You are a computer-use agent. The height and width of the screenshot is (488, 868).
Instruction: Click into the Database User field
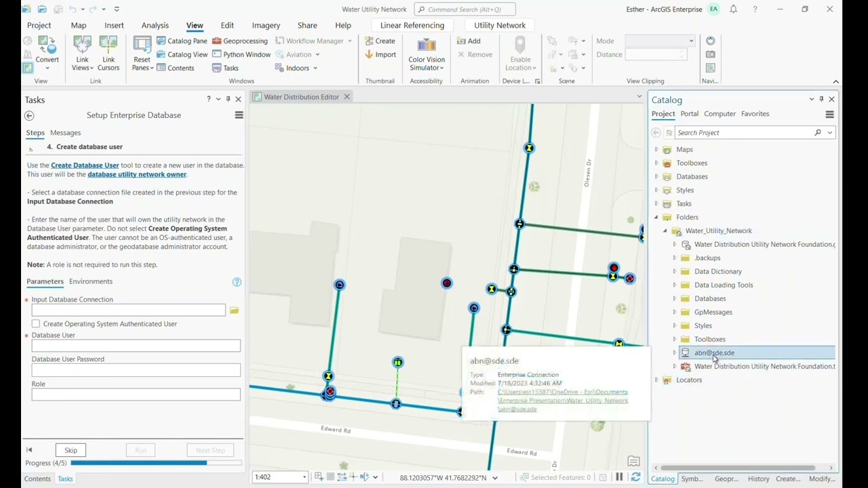136,346
